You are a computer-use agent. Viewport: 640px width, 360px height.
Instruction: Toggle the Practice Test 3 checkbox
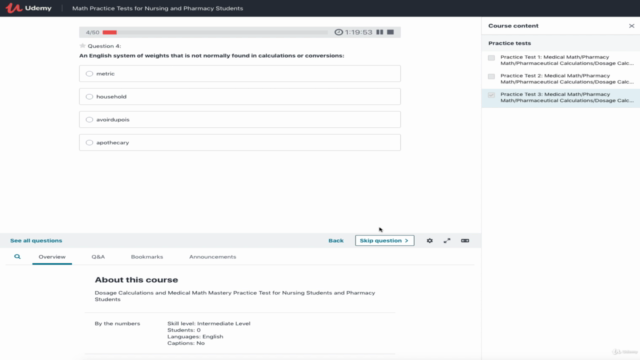[491, 95]
